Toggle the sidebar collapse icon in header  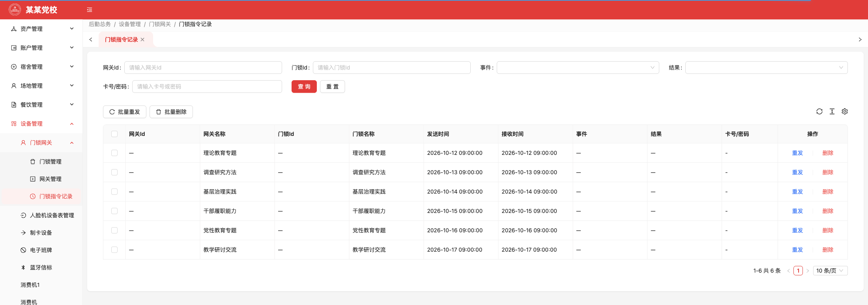pyautogui.click(x=90, y=10)
